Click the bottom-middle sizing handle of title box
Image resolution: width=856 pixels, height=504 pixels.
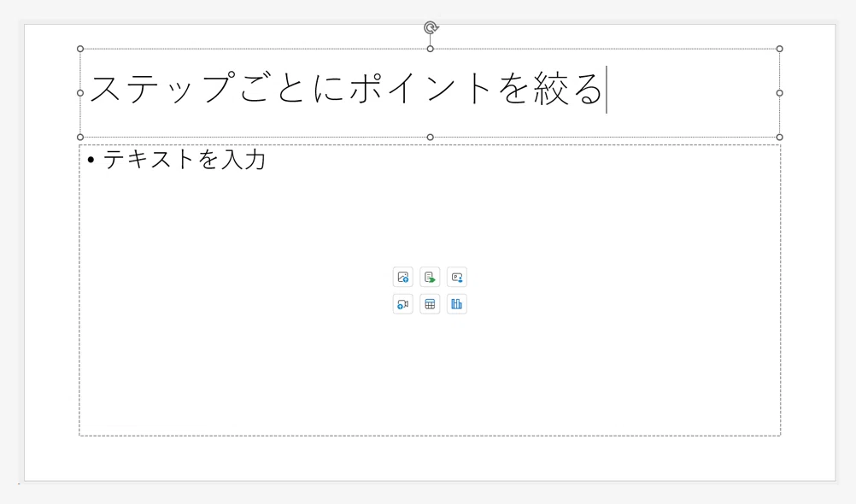[431, 137]
